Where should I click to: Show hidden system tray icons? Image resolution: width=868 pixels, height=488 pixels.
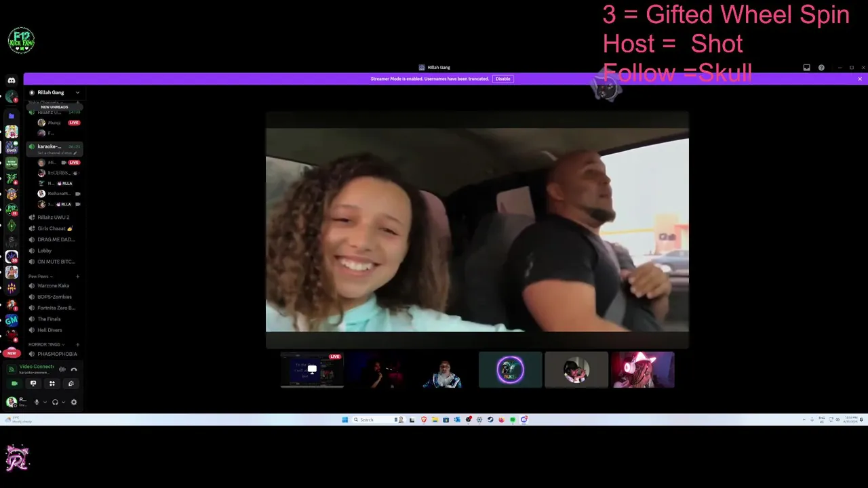click(804, 420)
